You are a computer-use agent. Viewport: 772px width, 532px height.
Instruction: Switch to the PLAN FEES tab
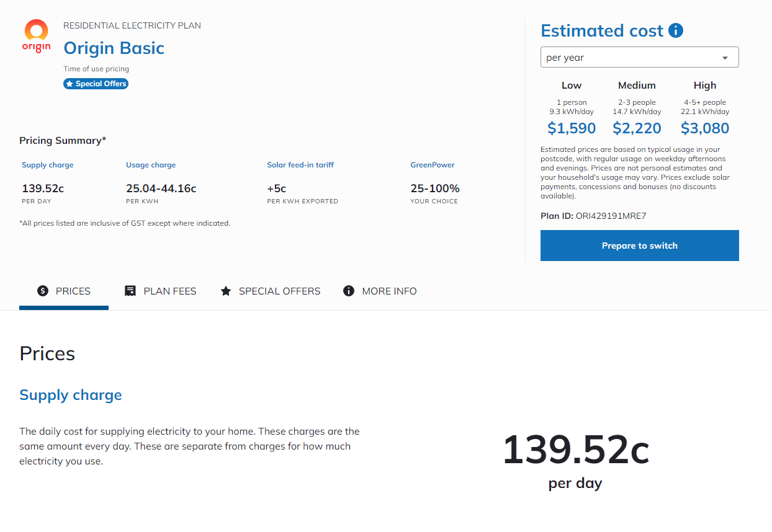[x=160, y=291]
